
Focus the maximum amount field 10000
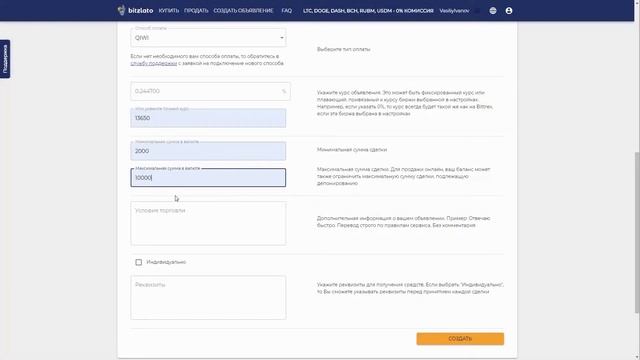click(x=208, y=178)
